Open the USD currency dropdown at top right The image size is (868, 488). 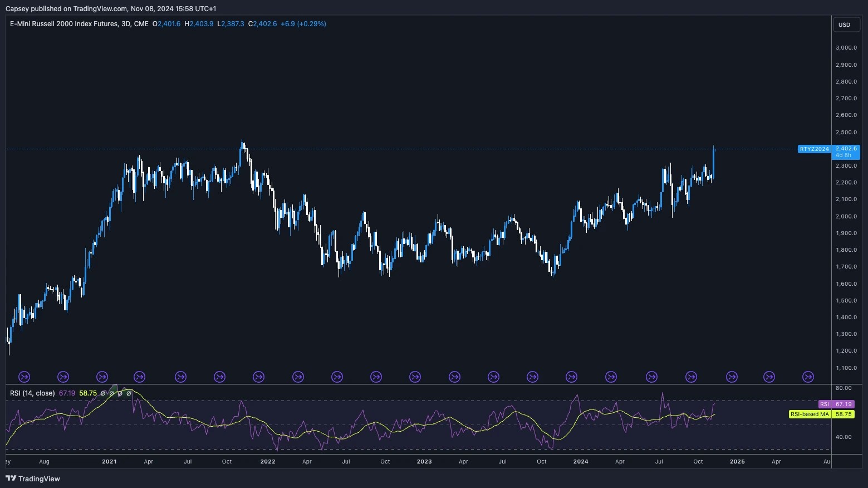pos(845,25)
